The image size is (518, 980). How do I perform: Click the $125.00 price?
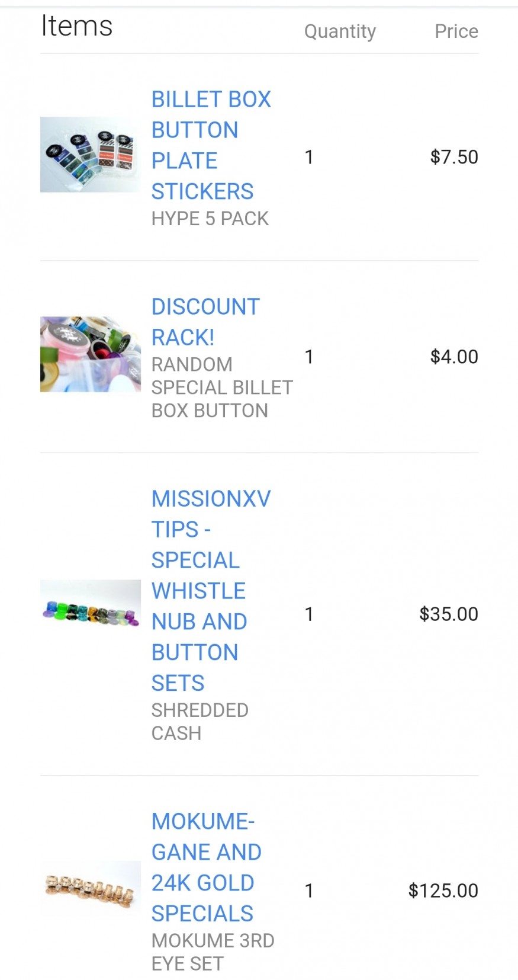tap(443, 891)
